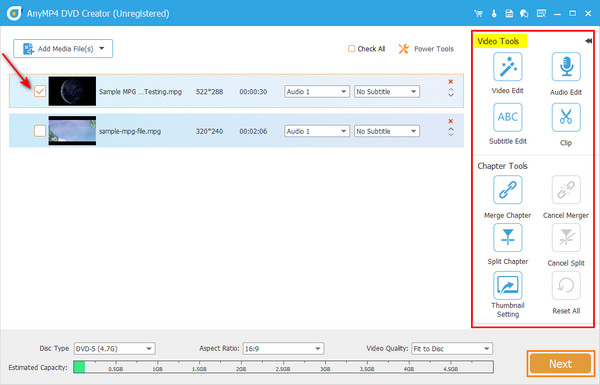Open Add Media File(s) dropdown arrow
The height and width of the screenshot is (385, 600).
[102, 49]
